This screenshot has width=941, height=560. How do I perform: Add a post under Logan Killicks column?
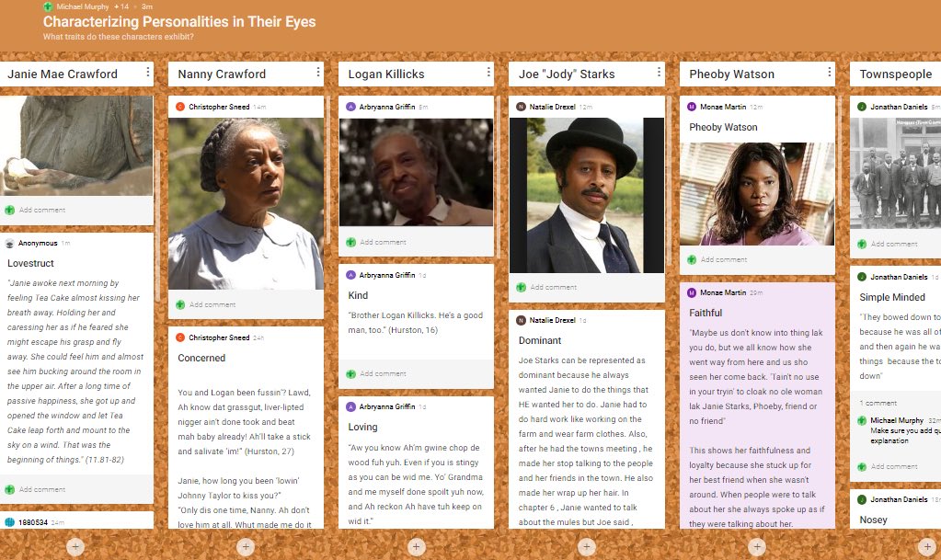[x=416, y=547]
